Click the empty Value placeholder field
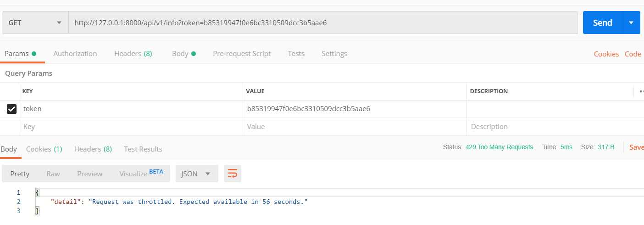Screen dimensions: 644x225 pyautogui.click(x=355, y=127)
